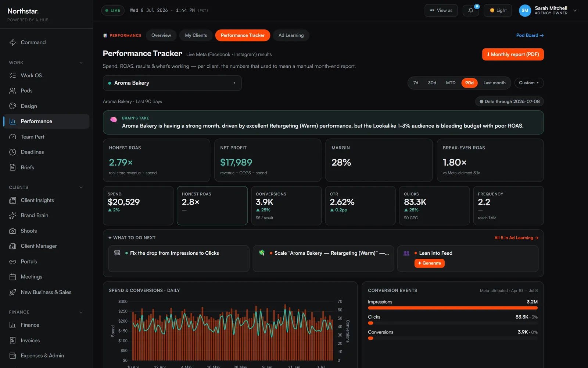Click audience icon on Lean into Feed card
This screenshot has height=368, width=588.
point(406,253)
